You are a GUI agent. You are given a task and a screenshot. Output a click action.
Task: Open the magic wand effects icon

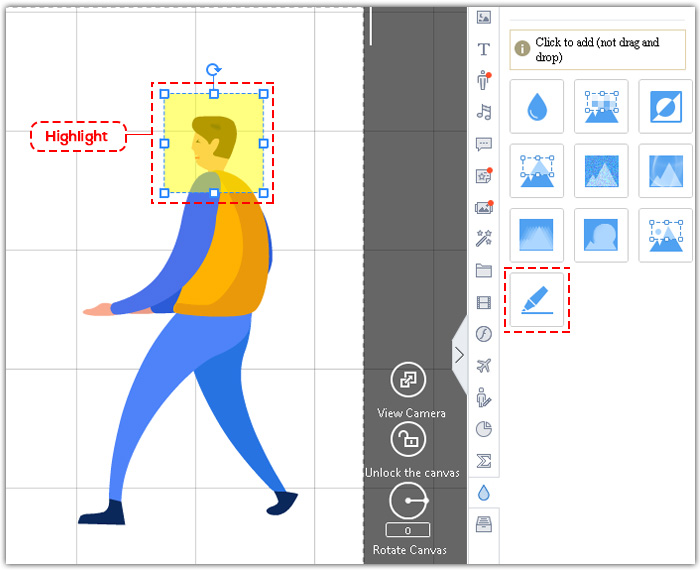coord(484,238)
